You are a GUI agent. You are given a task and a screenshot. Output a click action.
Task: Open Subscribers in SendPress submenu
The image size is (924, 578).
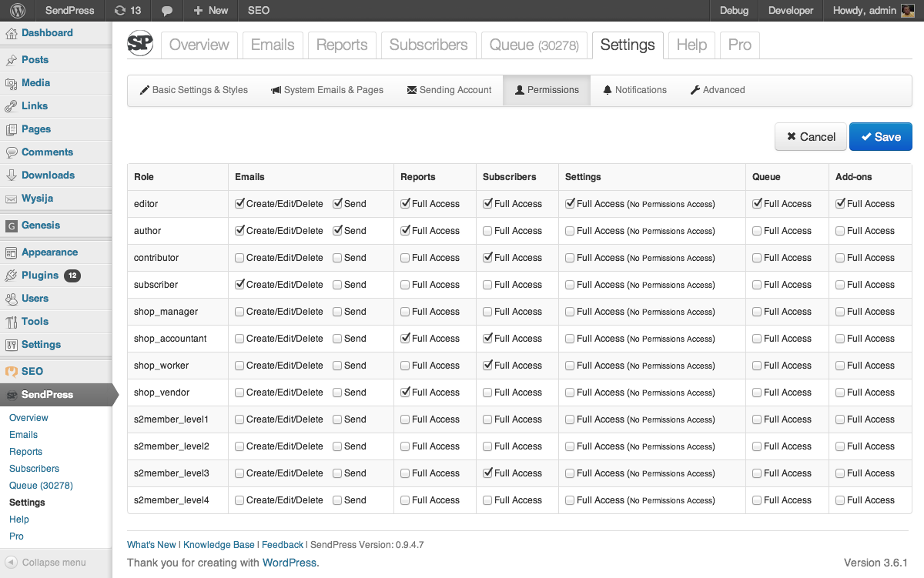pos(34,469)
